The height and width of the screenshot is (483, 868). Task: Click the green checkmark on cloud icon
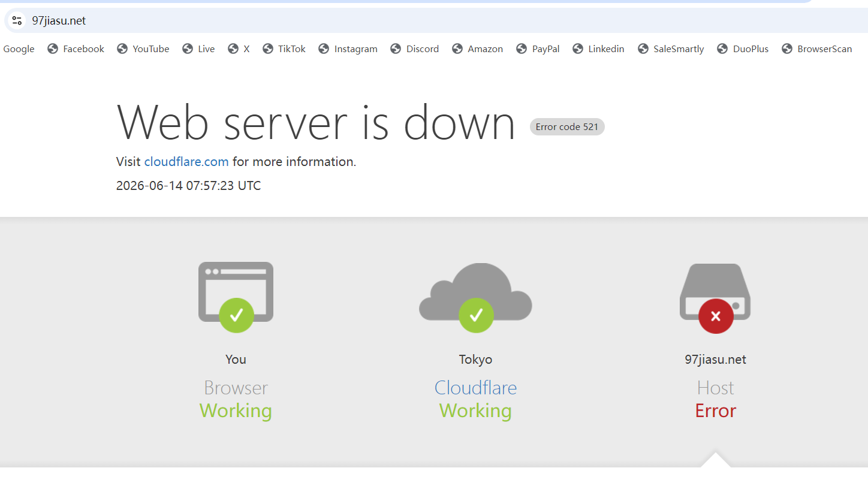point(476,315)
